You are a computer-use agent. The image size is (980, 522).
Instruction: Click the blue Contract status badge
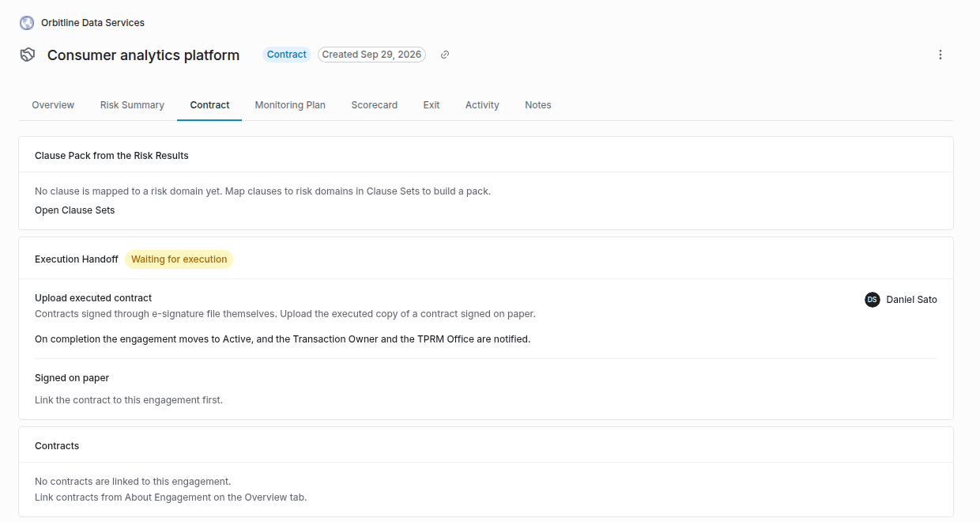[x=287, y=55]
